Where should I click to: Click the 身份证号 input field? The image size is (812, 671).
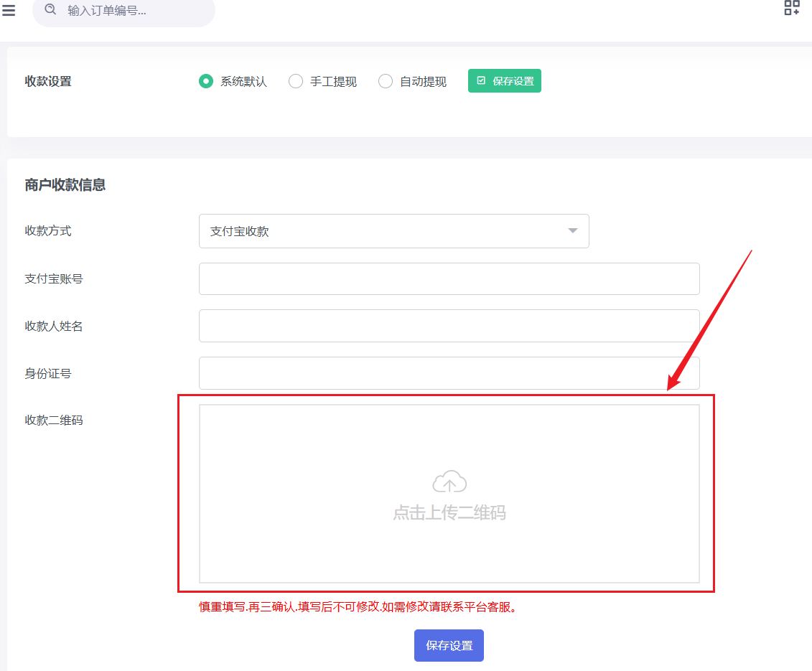click(449, 373)
